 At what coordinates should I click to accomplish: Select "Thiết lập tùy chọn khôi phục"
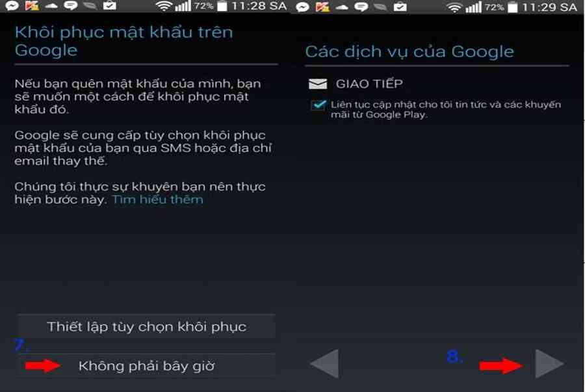tap(146, 327)
